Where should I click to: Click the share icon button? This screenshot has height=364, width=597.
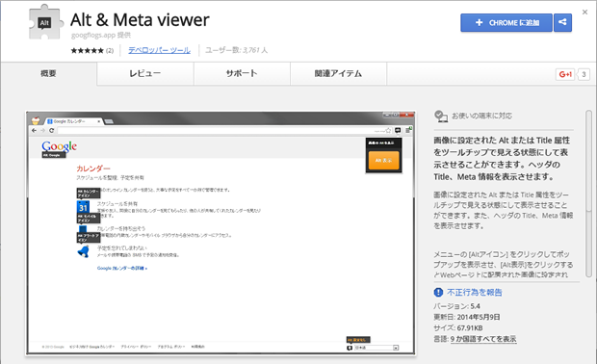pos(562,23)
